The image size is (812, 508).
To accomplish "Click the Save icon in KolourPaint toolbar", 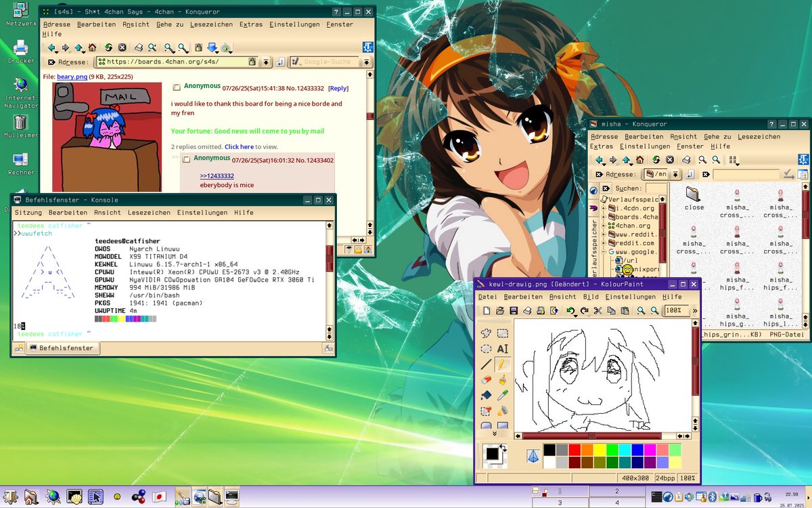I will tap(514, 310).
